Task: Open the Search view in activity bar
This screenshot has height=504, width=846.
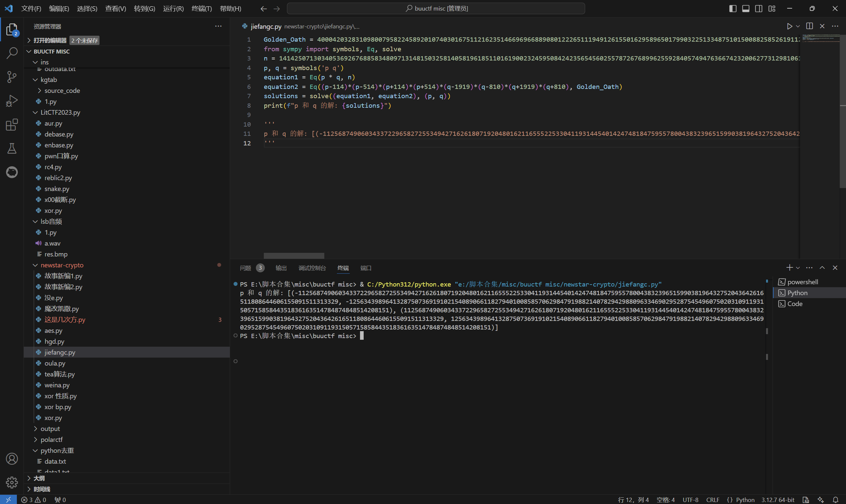Action: [12, 53]
